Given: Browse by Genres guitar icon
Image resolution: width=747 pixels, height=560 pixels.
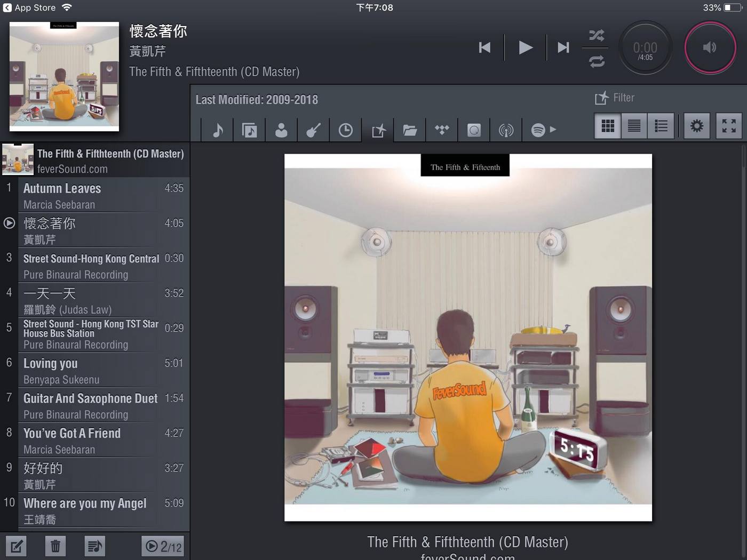Looking at the screenshot, I should 313,130.
